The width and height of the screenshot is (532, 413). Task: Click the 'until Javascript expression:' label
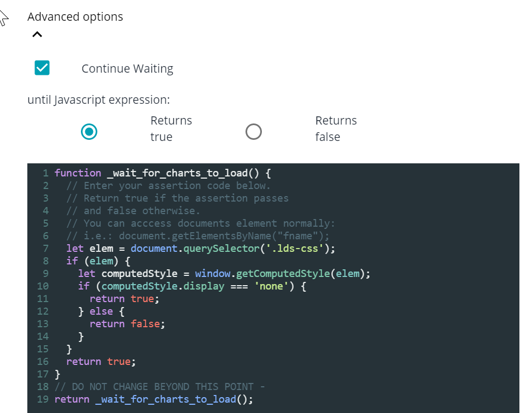click(x=98, y=100)
